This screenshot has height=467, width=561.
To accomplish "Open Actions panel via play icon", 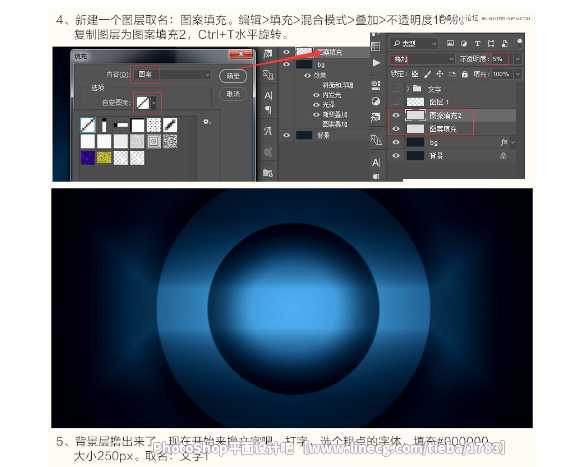I will tap(376, 63).
